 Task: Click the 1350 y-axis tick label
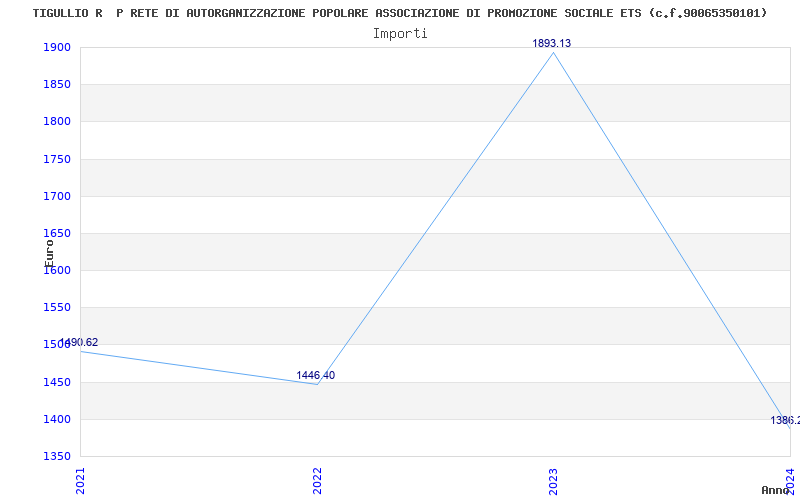pos(57,456)
